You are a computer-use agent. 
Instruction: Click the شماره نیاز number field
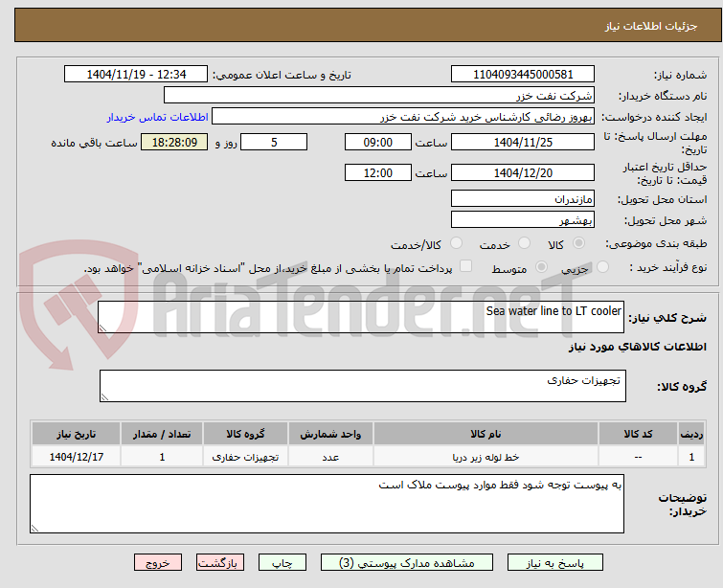(x=523, y=74)
